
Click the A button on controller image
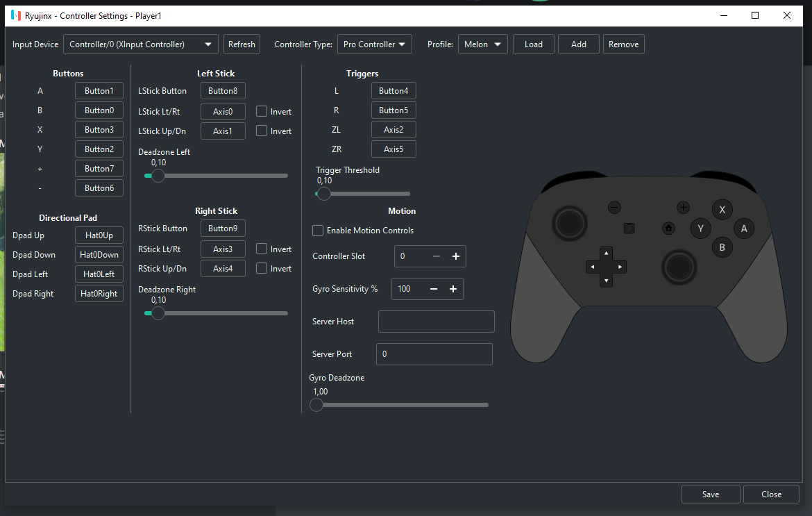[x=744, y=228]
